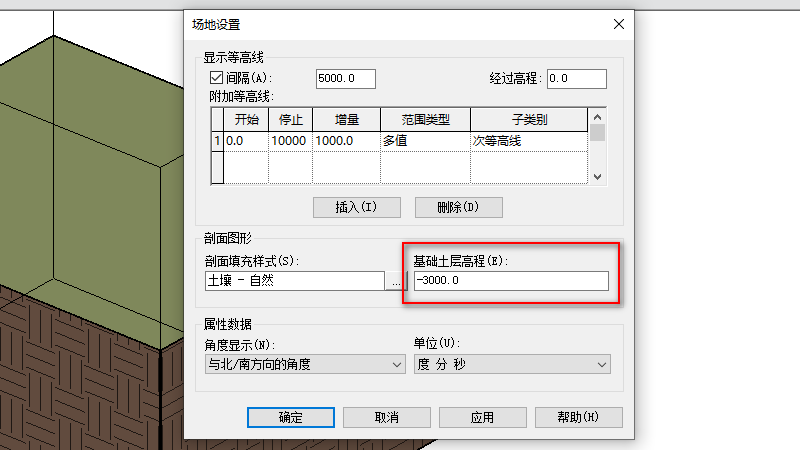Click the table scrollbar down arrow
The image size is (800, 450).
[x=597, y=177]
